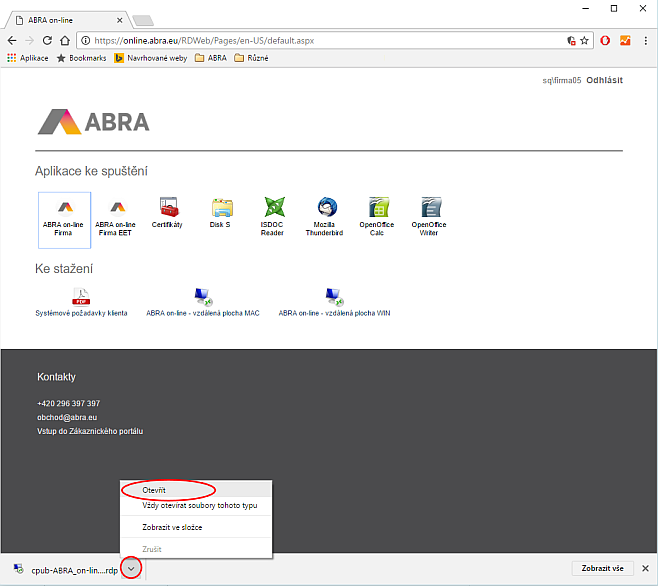Screen dimensions: 658x586
Task: Click the sql\firma05 username text
Action: click(561, 80)
